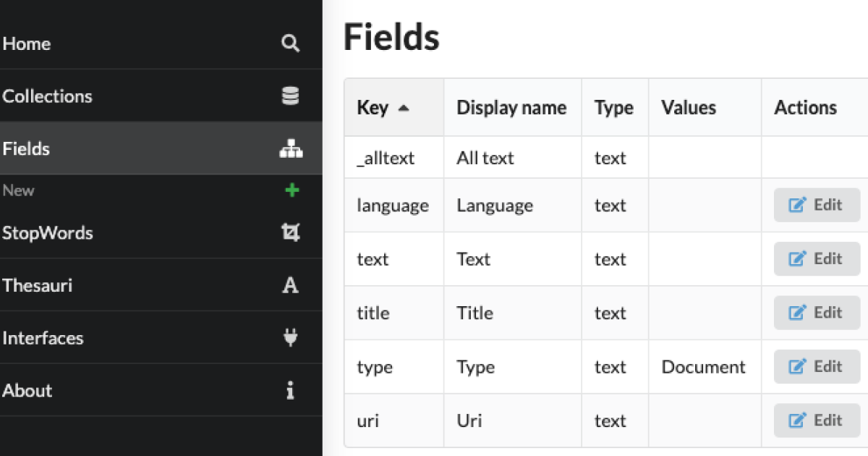Click the letter A icon next to Thesauri
Viewport: 868px width, 456px height.
pyautogui.click(x=291, y=284)
